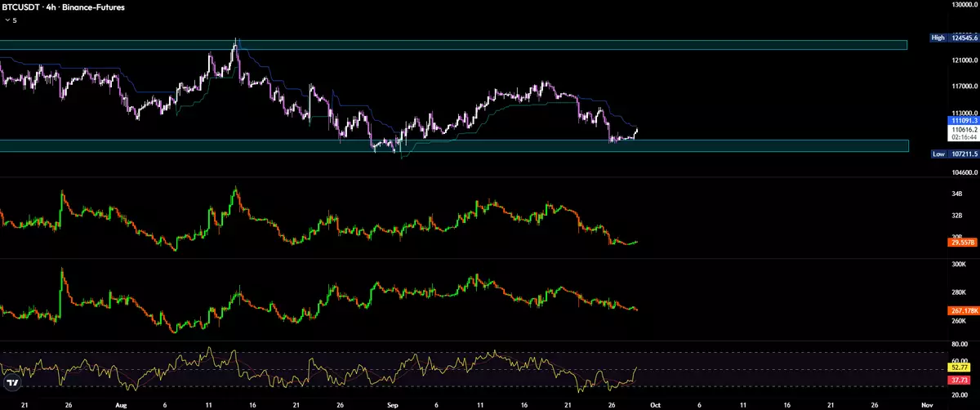Expand the collapsed indicators legend chevron
The width and height of the screenshot is (980, 410).
click(x=7, y=20)
